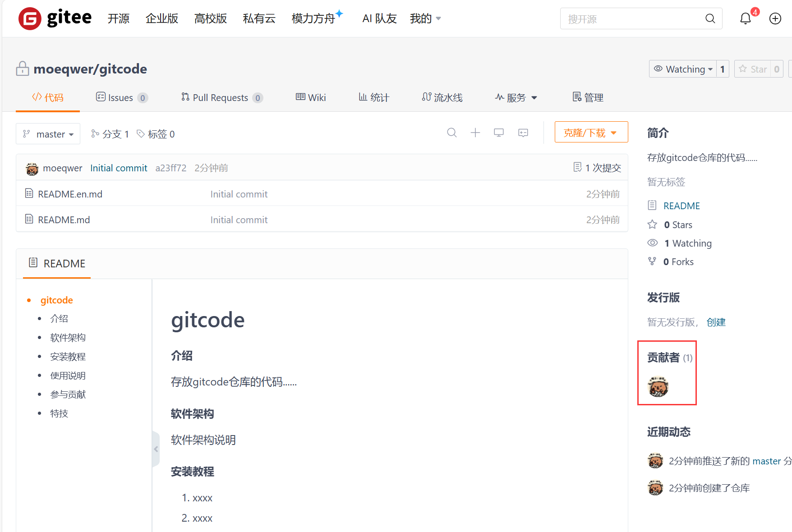Click the add file plus icon
This screenshot has width=792, height=532.
pos(475,133)
